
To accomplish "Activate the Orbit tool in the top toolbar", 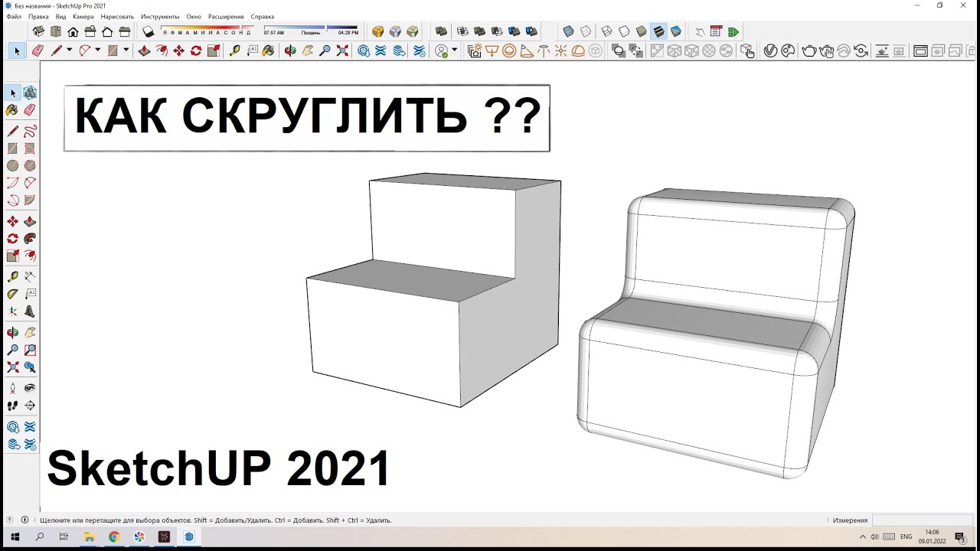I will [290, 51].
